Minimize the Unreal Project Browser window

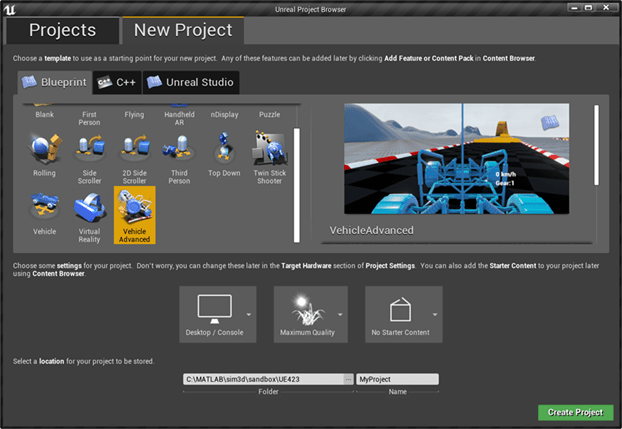click(574, 8)
